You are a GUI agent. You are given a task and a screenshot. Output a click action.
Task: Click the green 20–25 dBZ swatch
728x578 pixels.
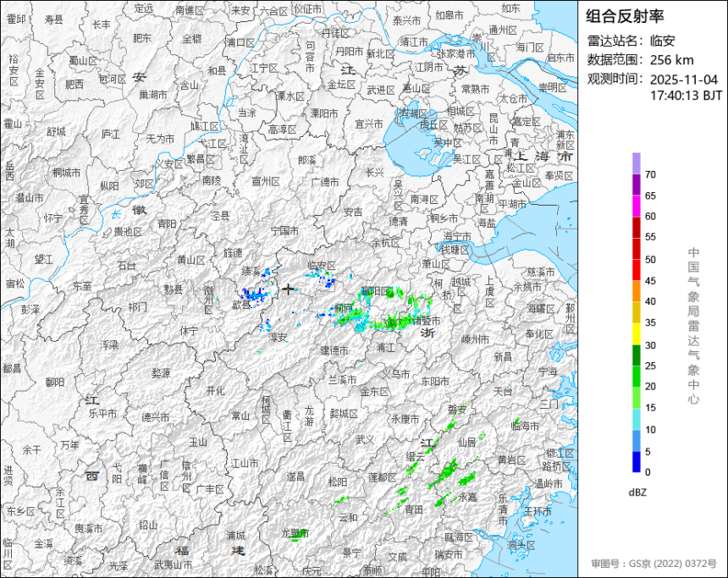click(x=636, y=377)
